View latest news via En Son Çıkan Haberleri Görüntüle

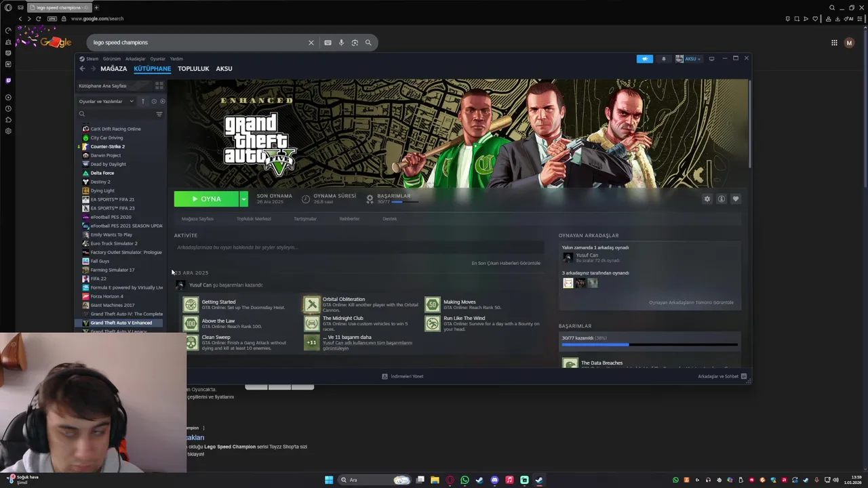click(x=506, y=263)
